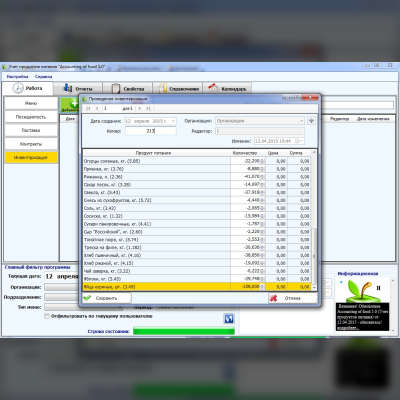Image resolution: width=400 pixels, height=400 pixels.
Task: Click the vertical scrollbar of product table
Action: coord(314,220)
